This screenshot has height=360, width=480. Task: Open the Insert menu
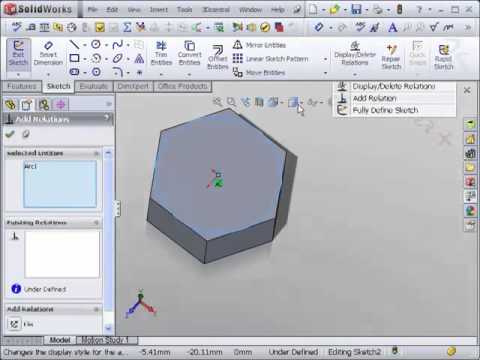point(158,10)
